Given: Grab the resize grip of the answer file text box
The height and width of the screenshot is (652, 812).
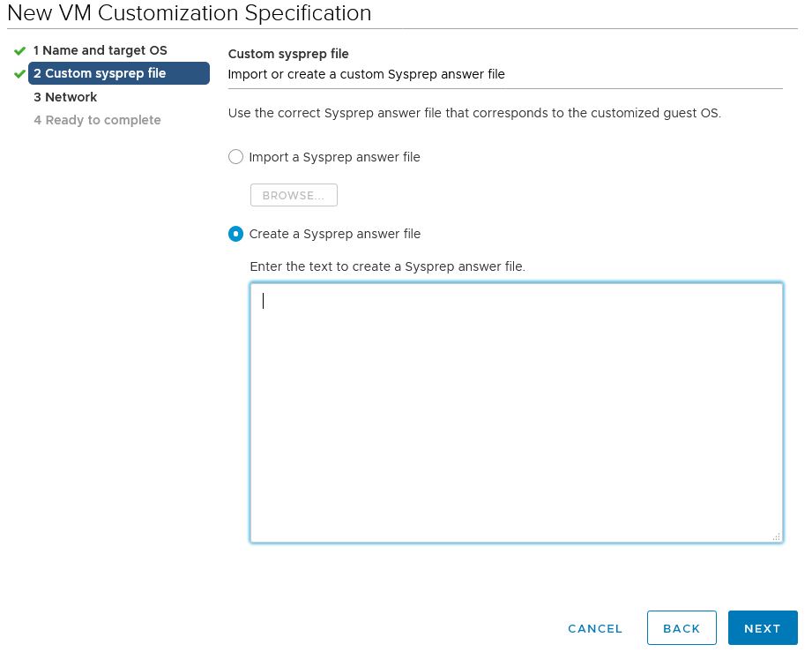Looking at the screenshot, I should click(x=776, y=536).
